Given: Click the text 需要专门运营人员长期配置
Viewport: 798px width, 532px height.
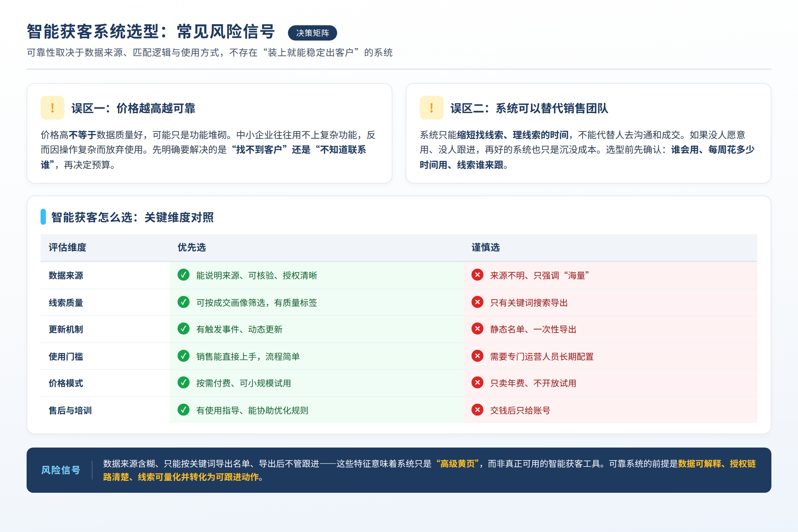Looking at the screenshot, I should tap(542, 356).
